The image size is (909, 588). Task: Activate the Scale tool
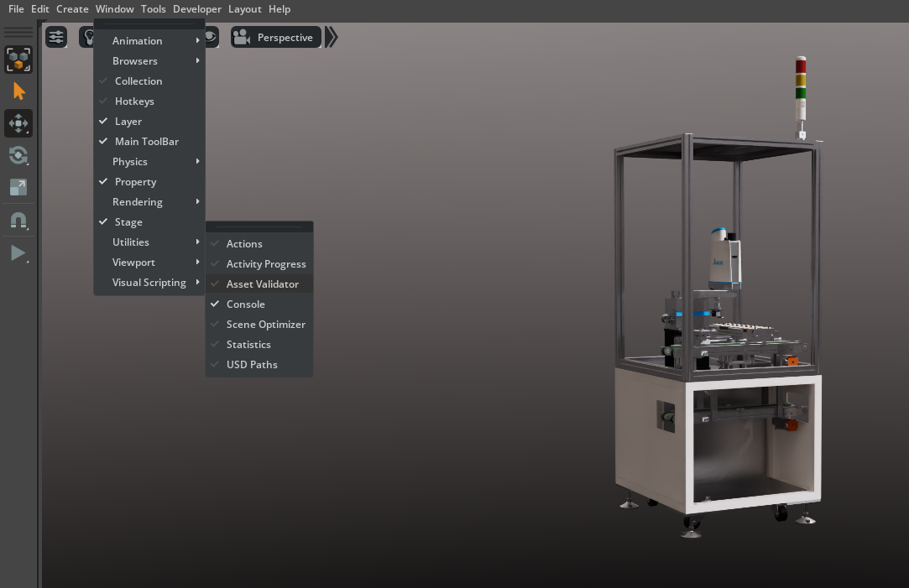coord(18,187)
